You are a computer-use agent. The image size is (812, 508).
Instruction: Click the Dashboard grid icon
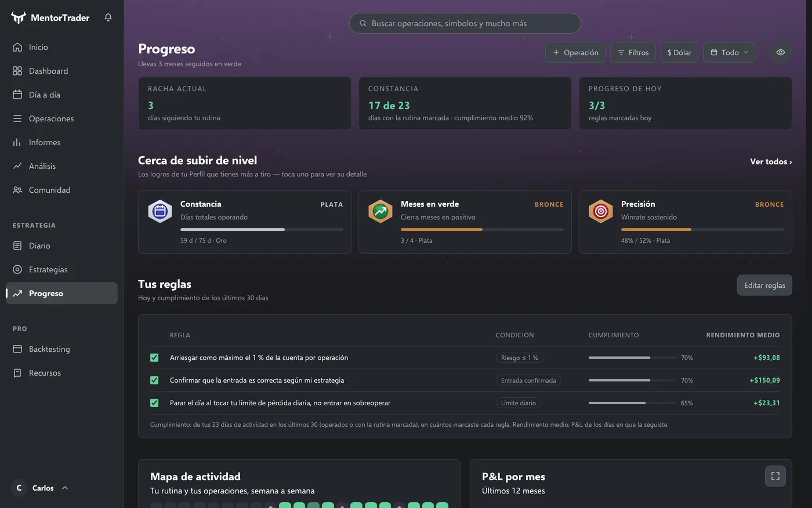click(17, 71)
